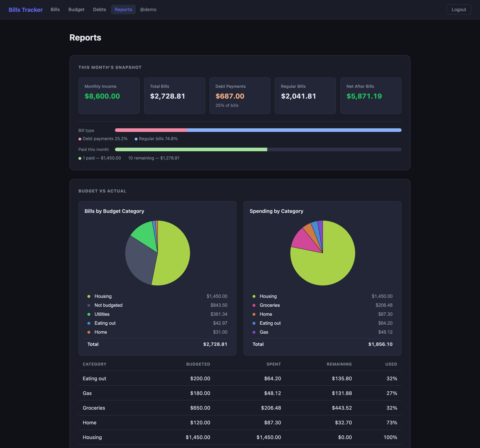Screen dimensions: 480x448
Task: Click the REMAINING column header
Action: pyautogui.click(x=339, y=364)
